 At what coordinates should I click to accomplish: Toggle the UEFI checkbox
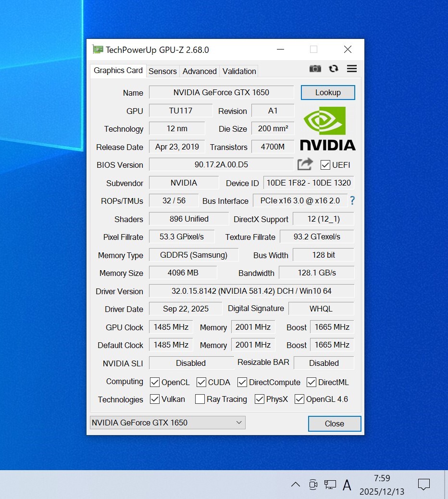tap(325, 165)
